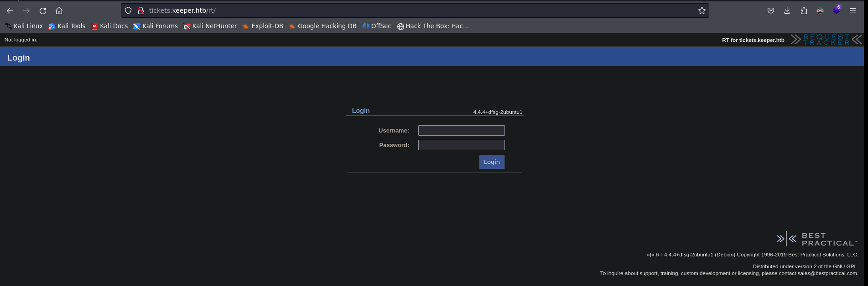Image resolution: width=868 pixels, height=286 pixels.
Task: Open the downloads panel
Action: 787,10
